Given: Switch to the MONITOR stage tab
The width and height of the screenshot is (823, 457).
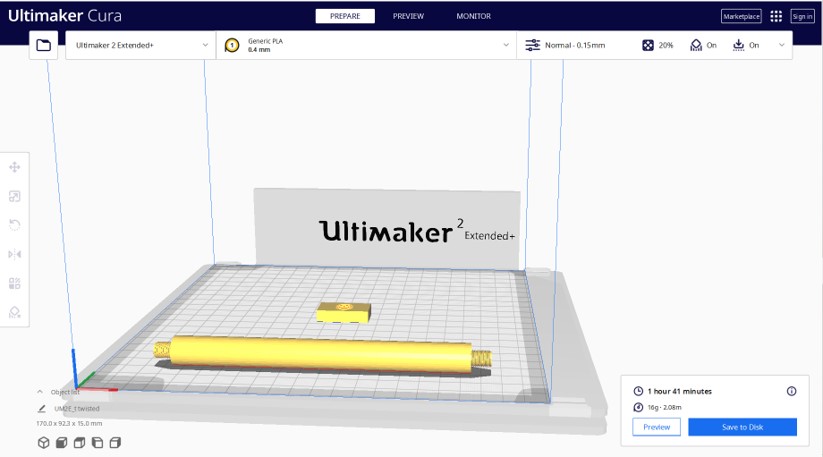Looking at the screenshot, I should pos(473,16).
